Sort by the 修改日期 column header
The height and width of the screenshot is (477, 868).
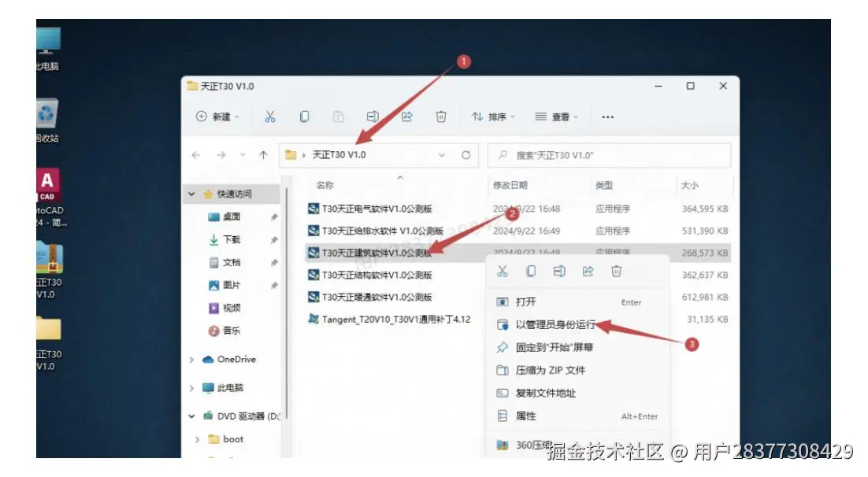click(x=510, y=186)
